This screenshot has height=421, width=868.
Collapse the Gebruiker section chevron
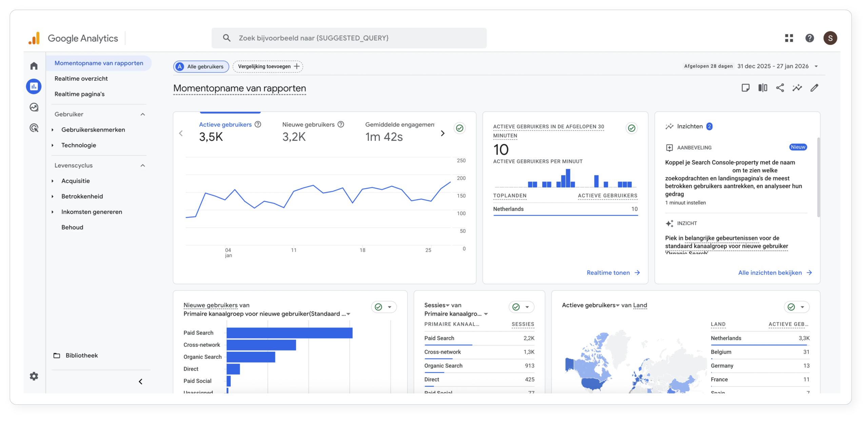[x=142, y=114]
